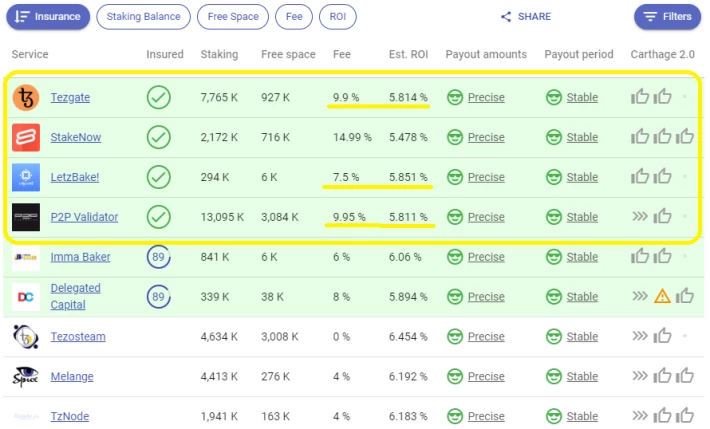The image size is (710, 429).
Task: Select Tezgate 927 K free space
Action: tap(275, 97)
